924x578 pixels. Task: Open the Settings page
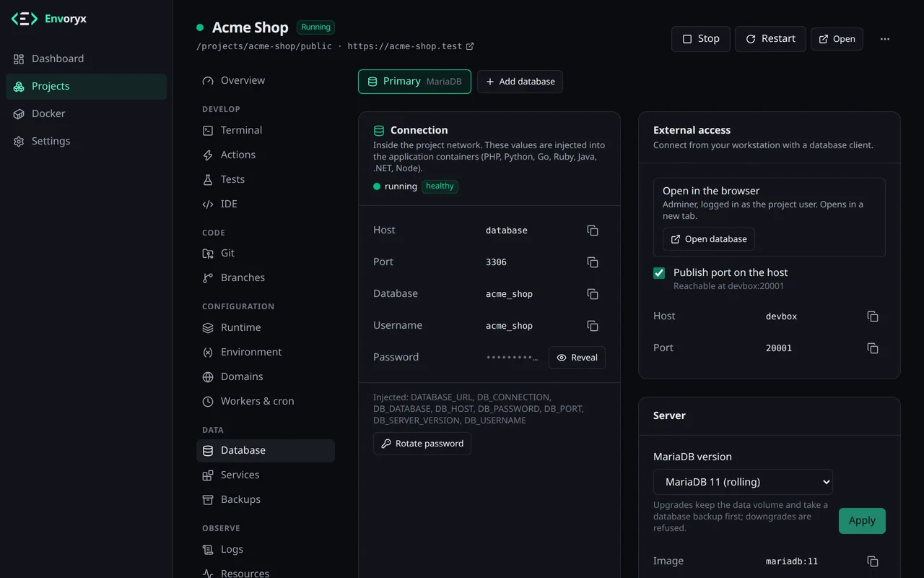86,142
